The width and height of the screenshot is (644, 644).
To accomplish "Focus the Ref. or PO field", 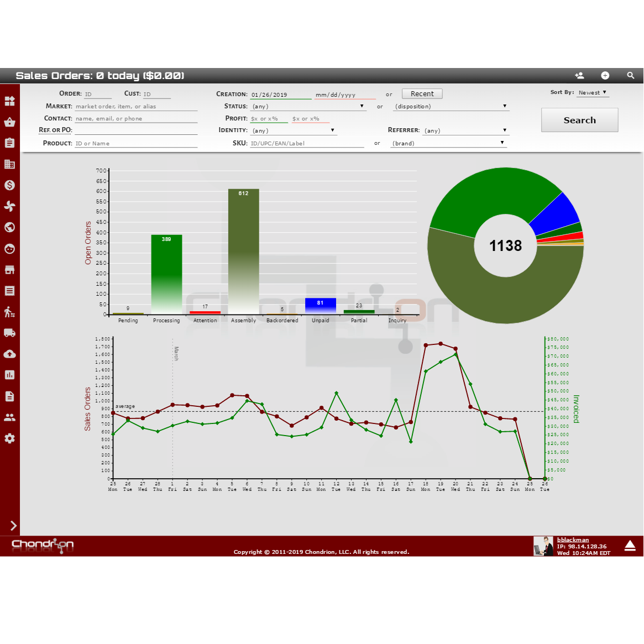I will pyautogui.click(x=136, y=130).
